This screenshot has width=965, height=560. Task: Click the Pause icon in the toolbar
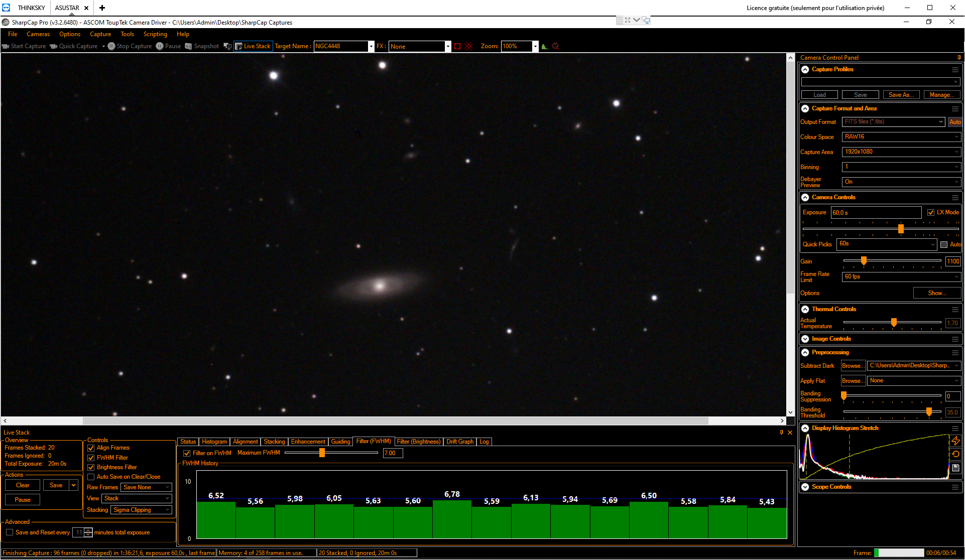[160, 46]
